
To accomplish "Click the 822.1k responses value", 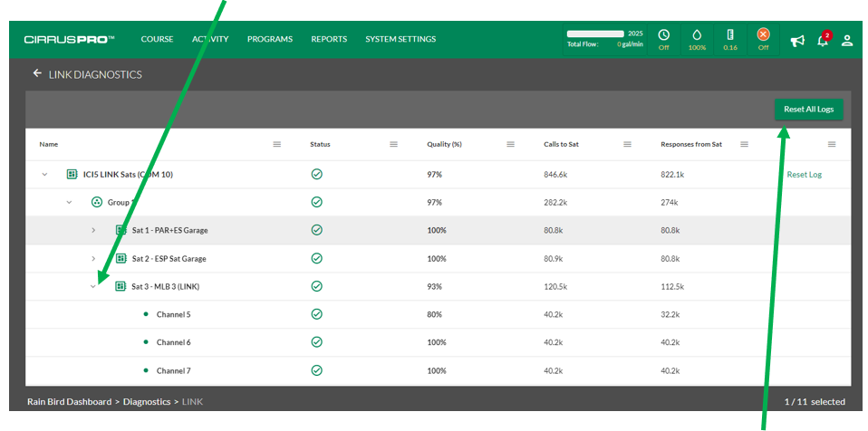I will [672, 174].
